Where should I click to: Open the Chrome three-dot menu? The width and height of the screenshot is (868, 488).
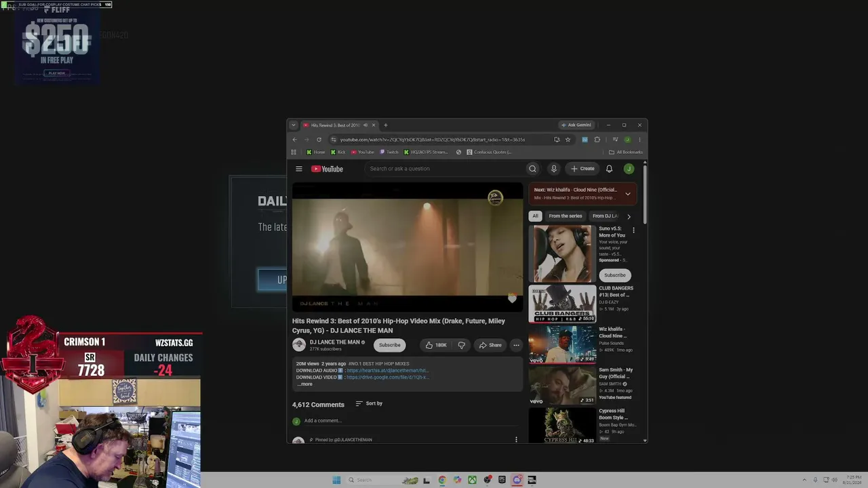[639, 140]
